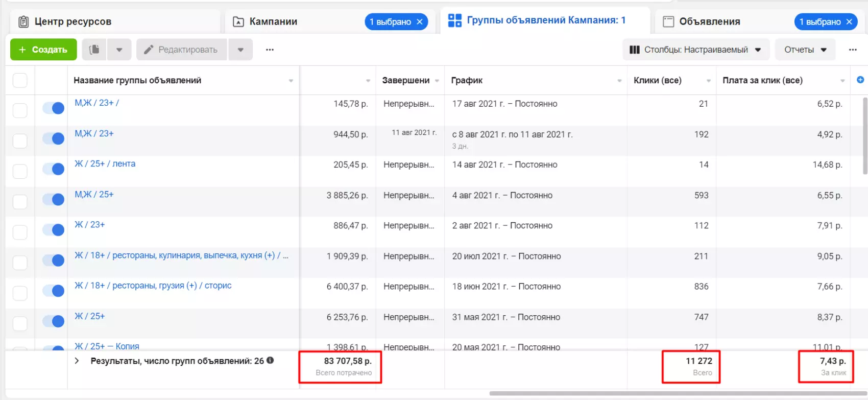868x400 pixels.
Task: Click schedule cell '17 авг 2021 г. – Постоянно'
Action: click(x=504, y=104)
